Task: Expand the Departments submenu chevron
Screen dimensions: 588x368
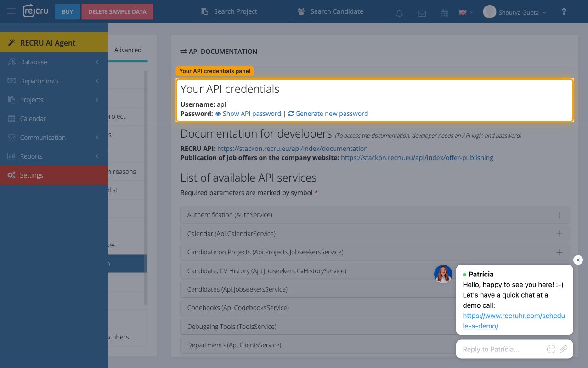Action: 97,81
